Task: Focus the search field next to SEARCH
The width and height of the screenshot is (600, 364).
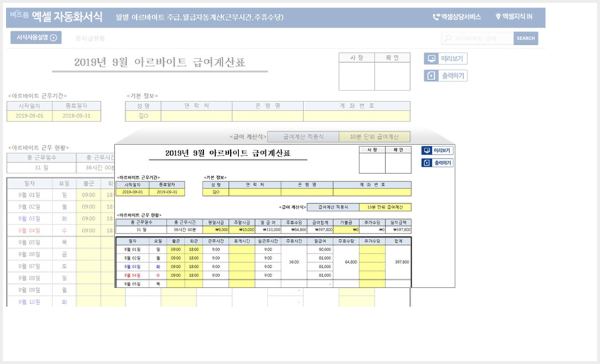Action: click(x=477, y=38)
